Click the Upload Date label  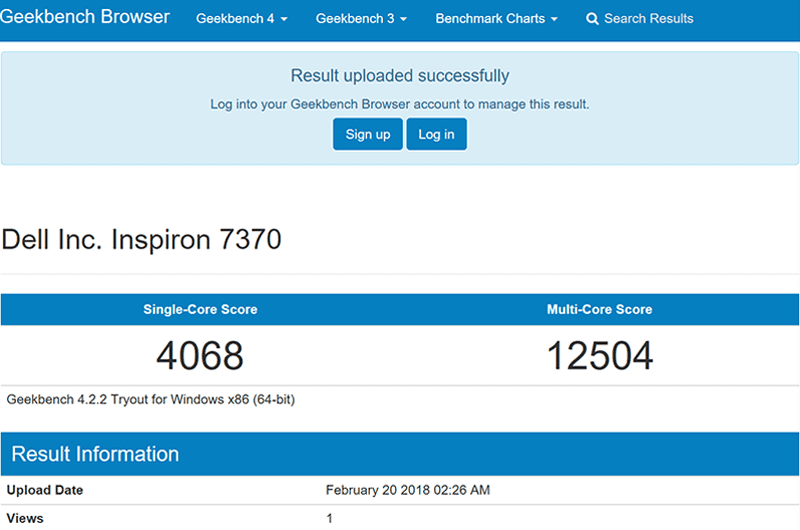tap(45, 490)
